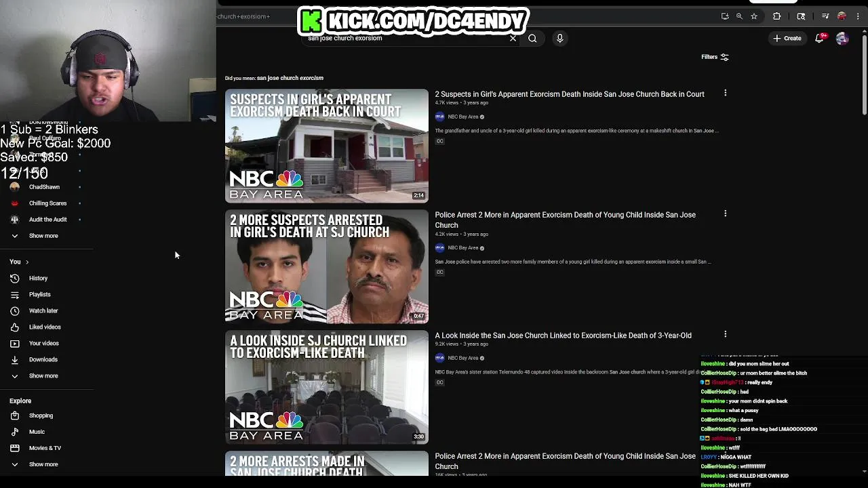Click the magnifier search button
868x488 pixels.
[532, 39]
